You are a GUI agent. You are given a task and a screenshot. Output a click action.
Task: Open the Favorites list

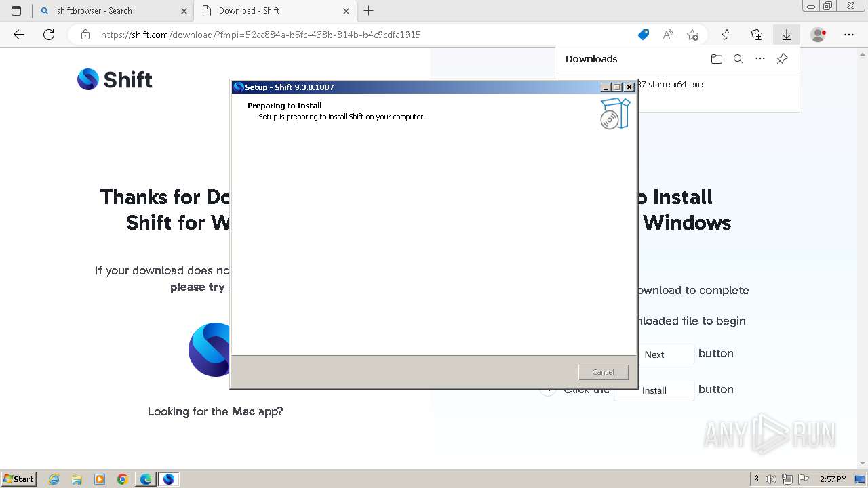point(727,35)
